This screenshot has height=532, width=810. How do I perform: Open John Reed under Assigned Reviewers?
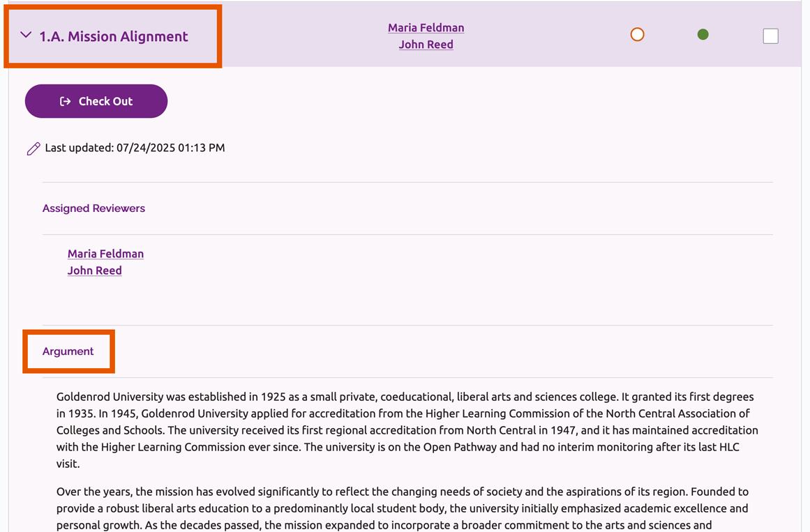94,271
